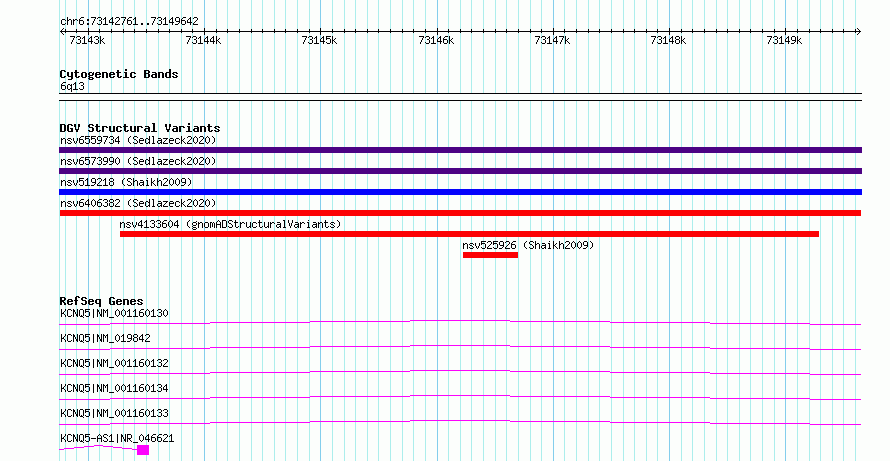The height and width of the screenshot is (461, 890).
Task: Click the nsv6559734 (Sedlazeck2020) label
Action: (x=138, y=140)
